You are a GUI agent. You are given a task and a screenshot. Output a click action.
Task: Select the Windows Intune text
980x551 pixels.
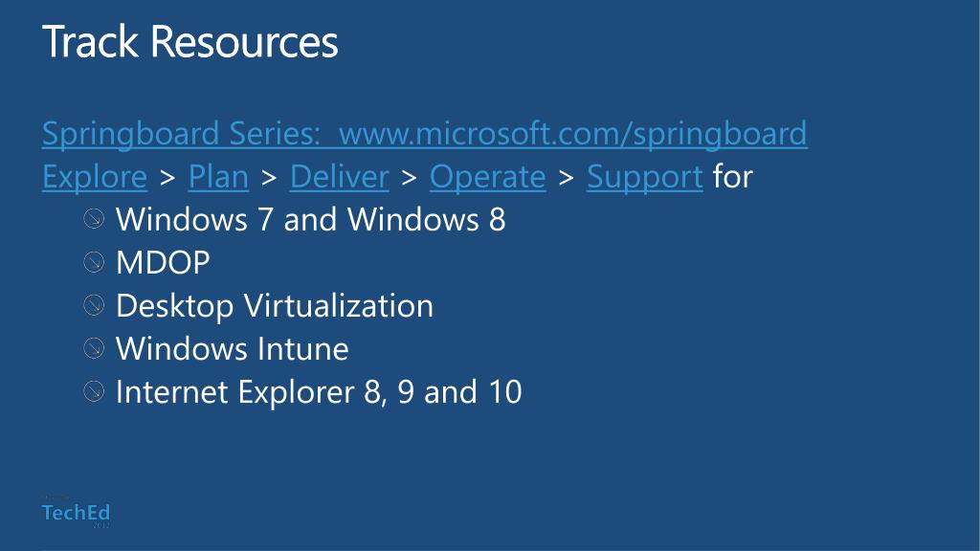233,348
